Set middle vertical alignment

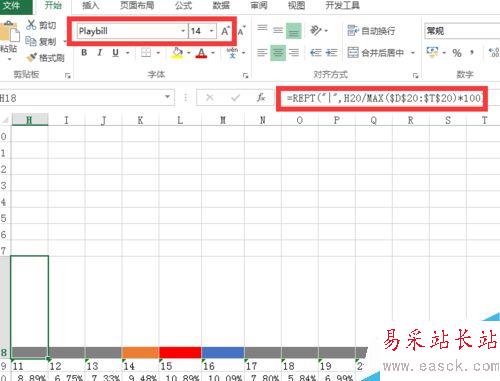tap(278, 31)
